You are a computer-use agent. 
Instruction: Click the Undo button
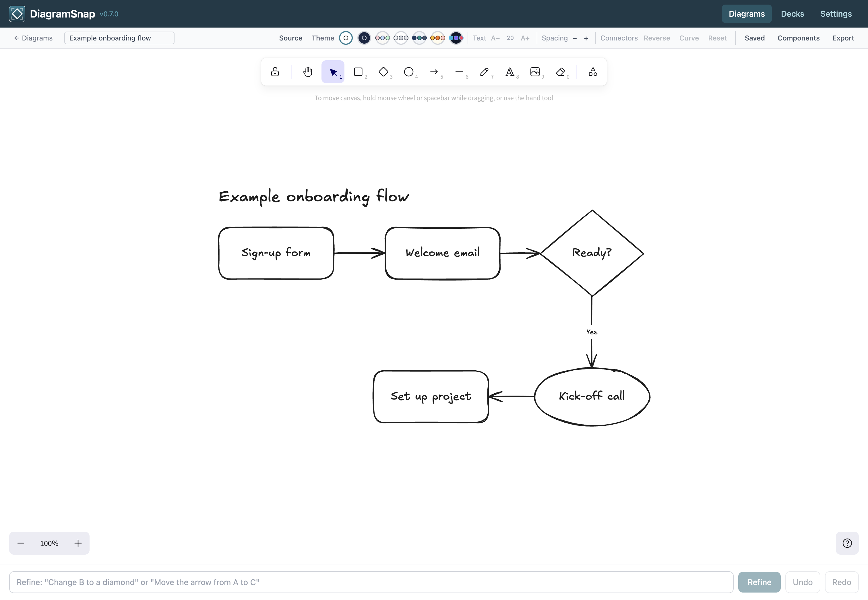point(802,582)
